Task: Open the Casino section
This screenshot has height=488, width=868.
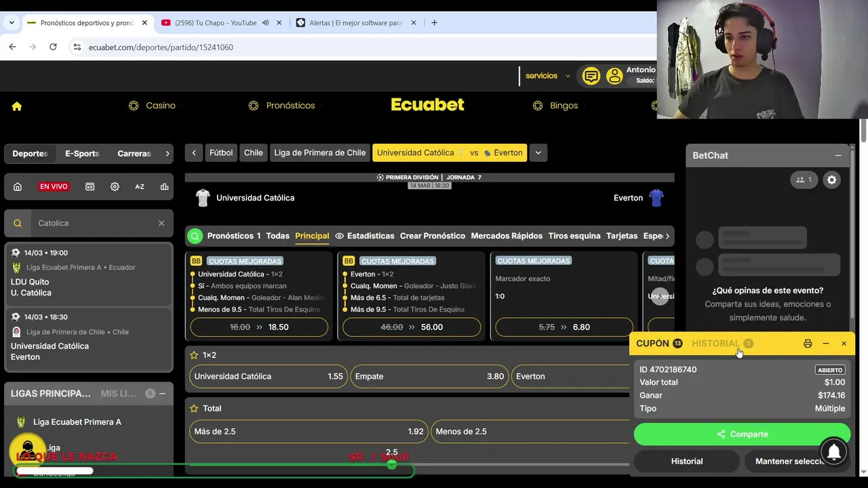Action: pyautogui.click(x=152, y=106)
